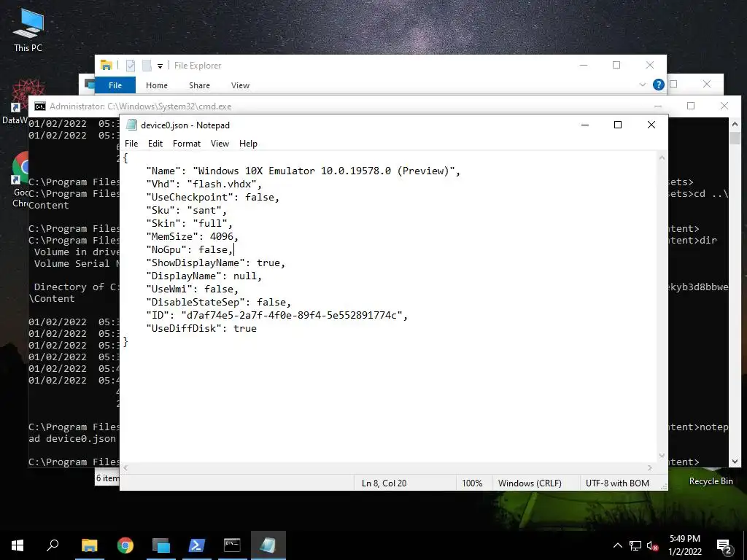Viewport: 747px width, 560px height.
Task: Open Notepad's Help menu
Action: pos(248,144)
